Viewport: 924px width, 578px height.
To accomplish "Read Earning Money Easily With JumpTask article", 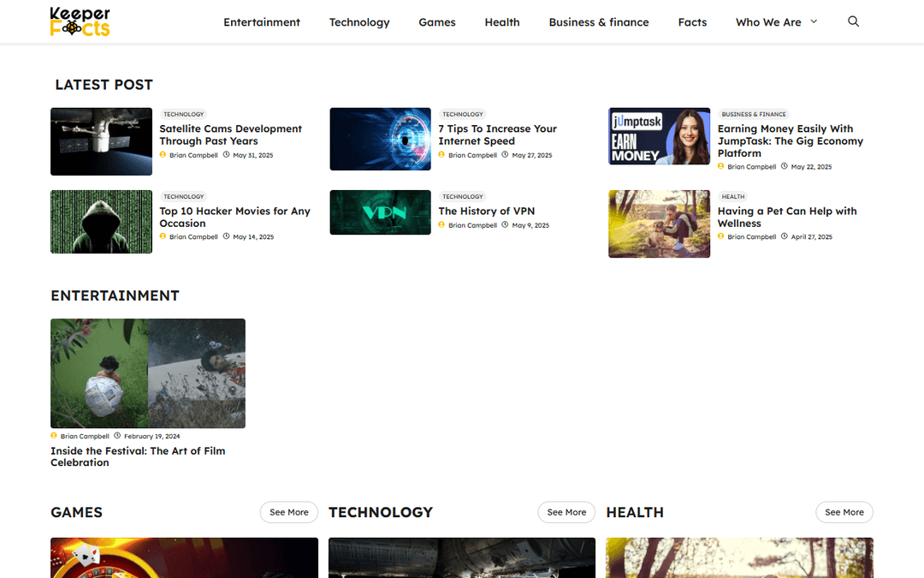I will (x=791, y=141).
